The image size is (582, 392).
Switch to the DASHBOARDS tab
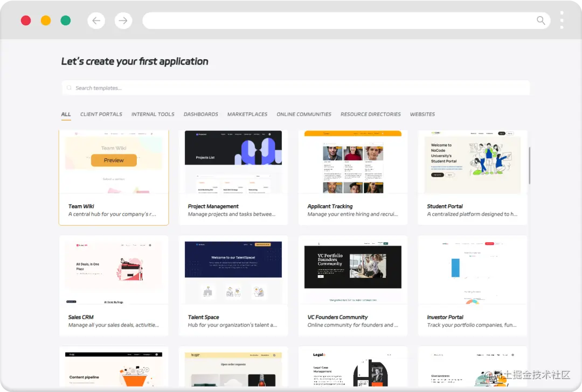201,114
